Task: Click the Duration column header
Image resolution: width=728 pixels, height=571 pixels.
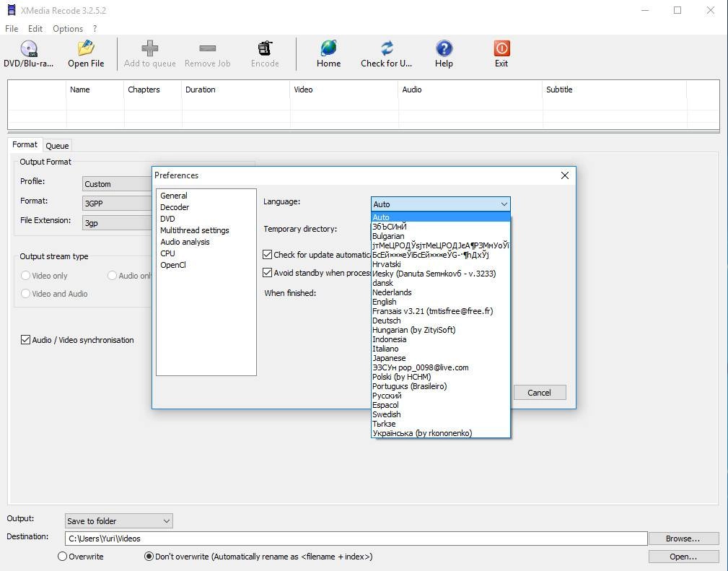Action: [236, 90]
